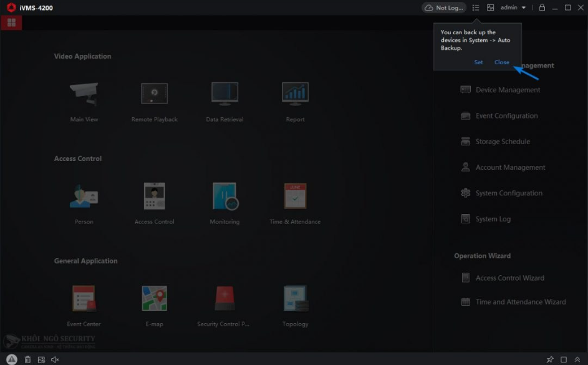Click the pin icon at bottom right
Screen dimensions: 588x365
pyautogui.click(x=550, y=359)
